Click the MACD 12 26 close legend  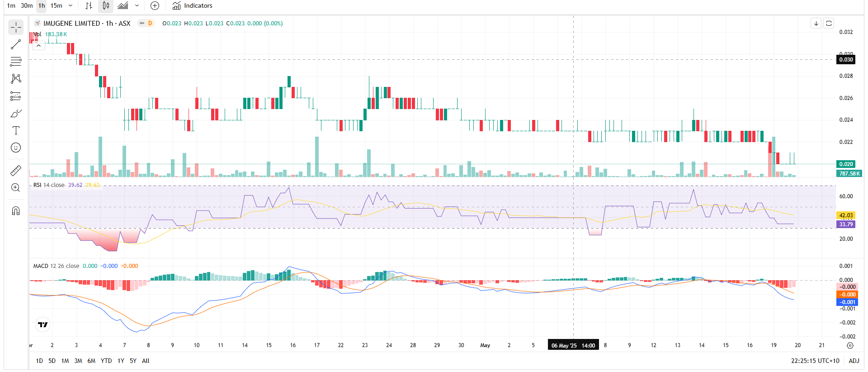coord(56,266)
